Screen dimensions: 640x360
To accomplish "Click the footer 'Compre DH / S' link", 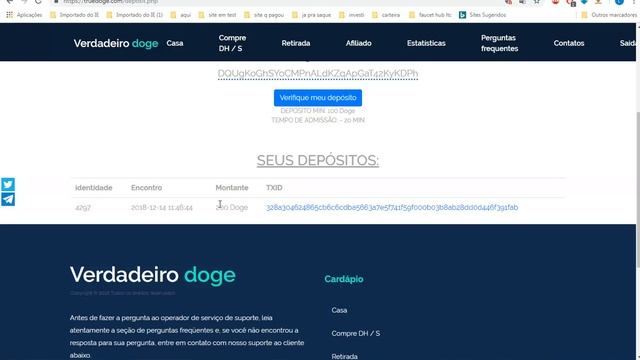I will (356, 333).
